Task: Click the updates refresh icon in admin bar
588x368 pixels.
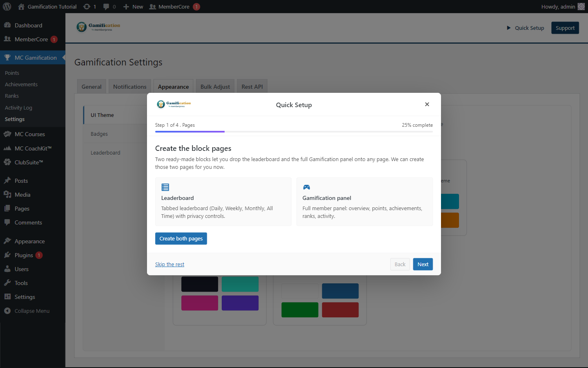Action: (x=87, y=7)
